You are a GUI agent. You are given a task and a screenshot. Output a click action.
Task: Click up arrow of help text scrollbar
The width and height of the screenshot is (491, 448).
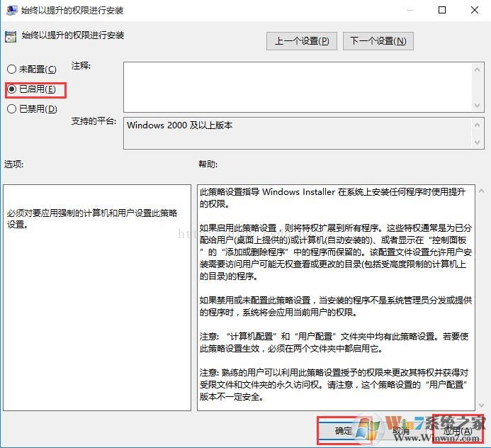pos(482,191)
